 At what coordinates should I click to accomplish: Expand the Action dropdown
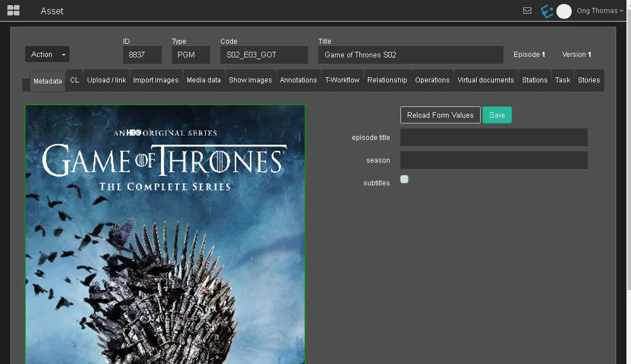click(47, 55)
